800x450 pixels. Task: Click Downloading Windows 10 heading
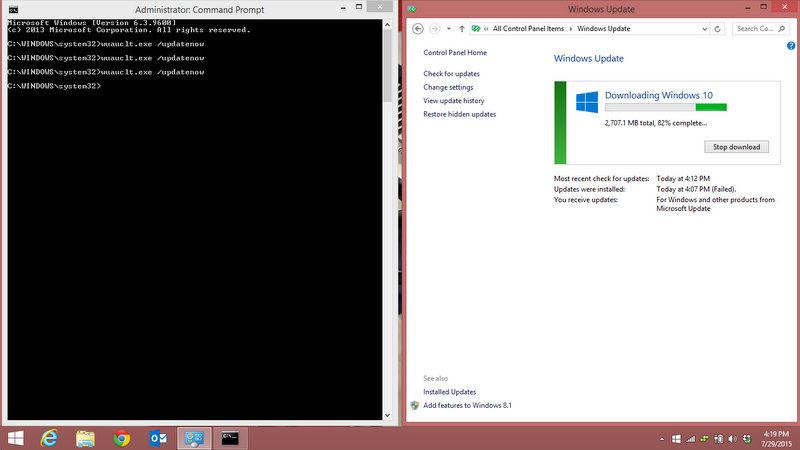coord(659,95)
